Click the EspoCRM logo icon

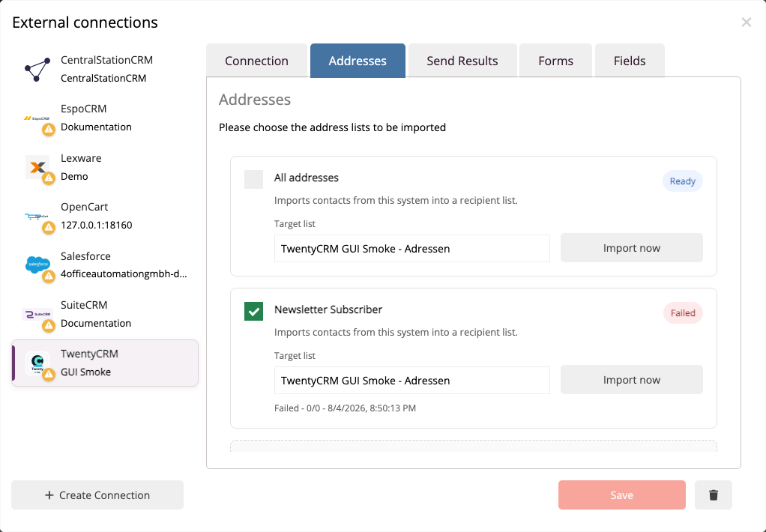point(37,118)
